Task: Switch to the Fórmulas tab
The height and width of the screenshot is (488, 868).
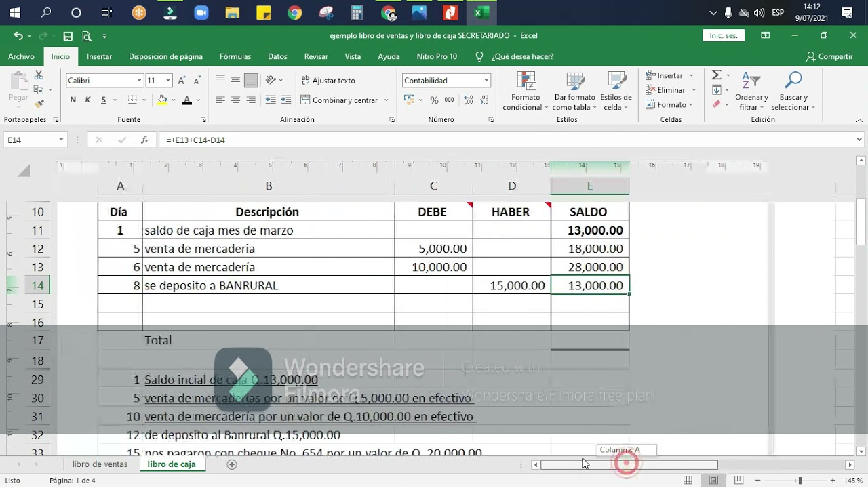Action: point(235,57)
